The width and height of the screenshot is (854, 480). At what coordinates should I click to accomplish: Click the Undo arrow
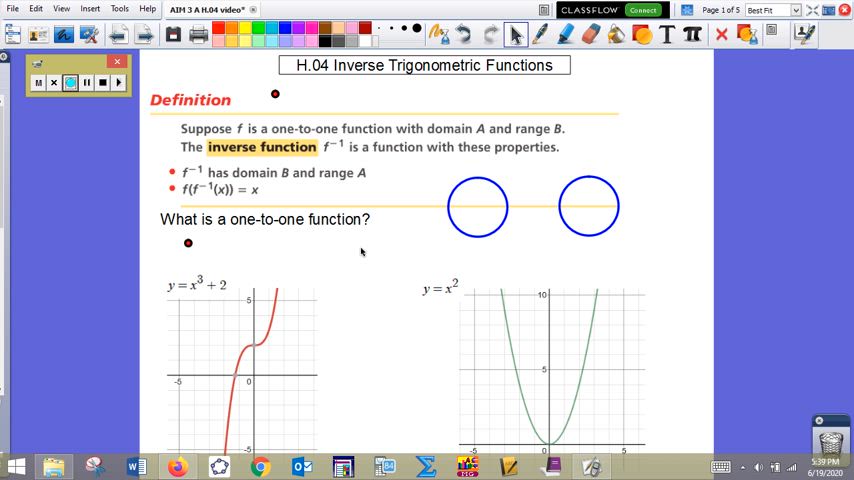465,34
